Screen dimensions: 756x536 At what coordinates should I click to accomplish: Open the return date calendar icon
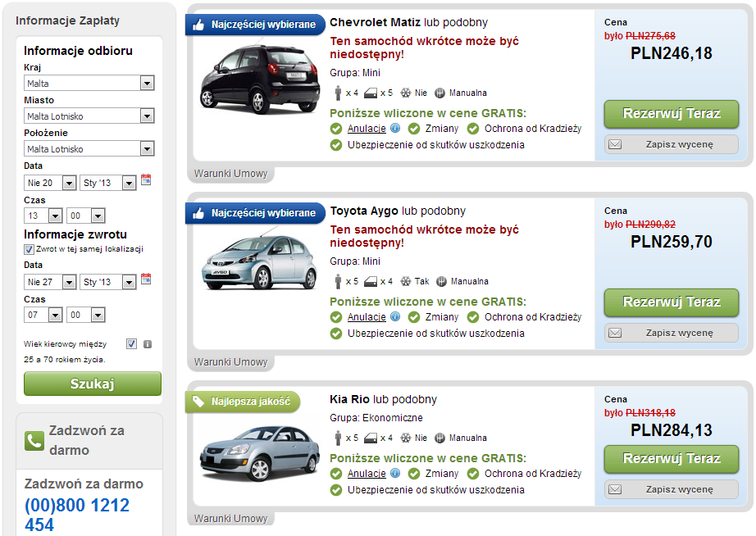click(146, 279)
